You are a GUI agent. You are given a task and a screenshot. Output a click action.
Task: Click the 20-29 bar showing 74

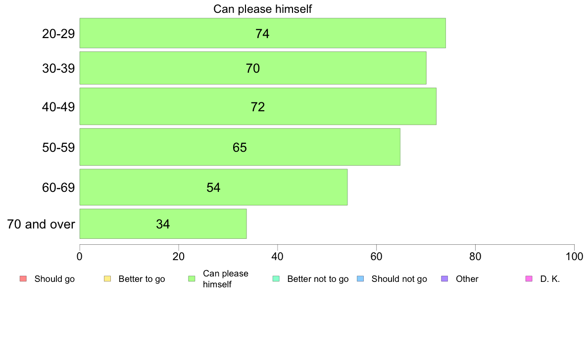[x=262, y=33]
